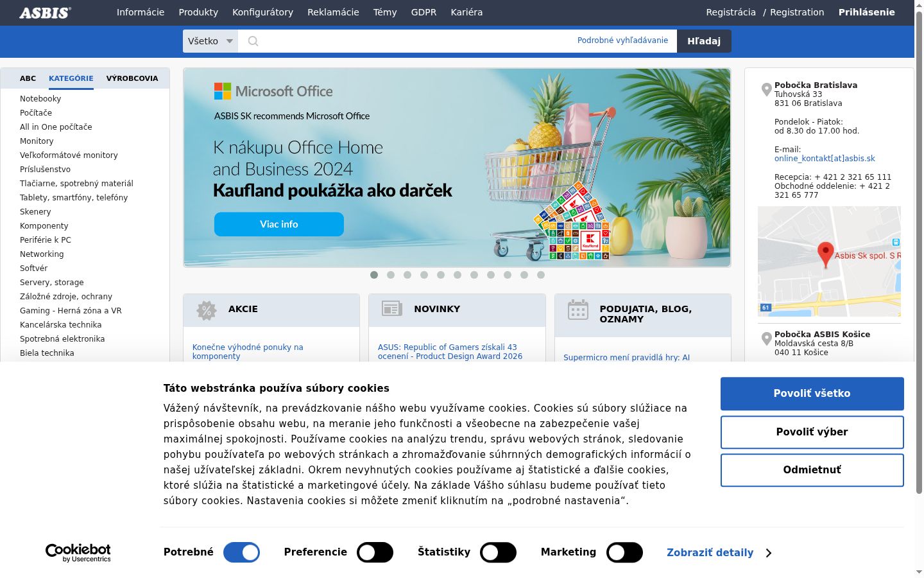Image resolution: width=924 pixels, height=578 pixels.
Task: Open the Reklamácie menu
Action: coord(333,12)
